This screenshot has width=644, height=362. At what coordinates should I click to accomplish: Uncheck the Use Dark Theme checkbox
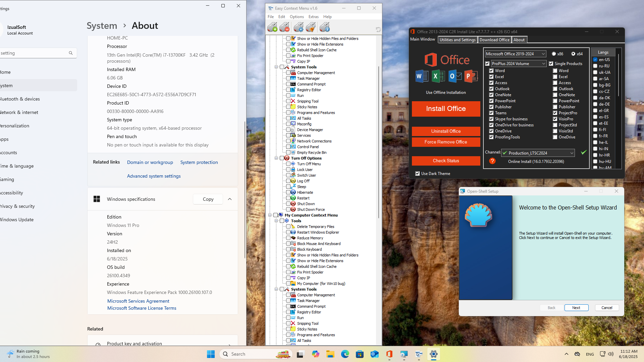point(417,174)
